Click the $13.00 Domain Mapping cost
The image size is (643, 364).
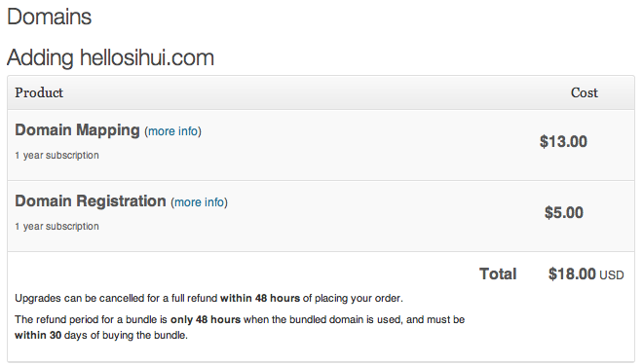(x=563, y=142)
